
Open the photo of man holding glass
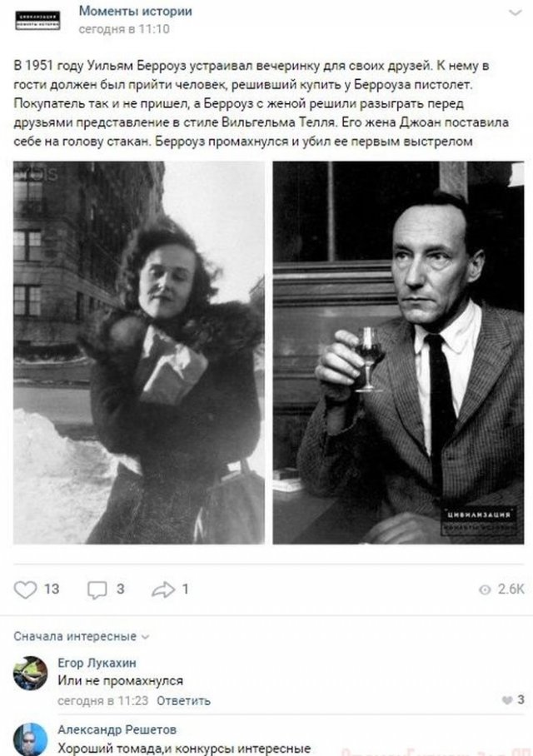398,352
